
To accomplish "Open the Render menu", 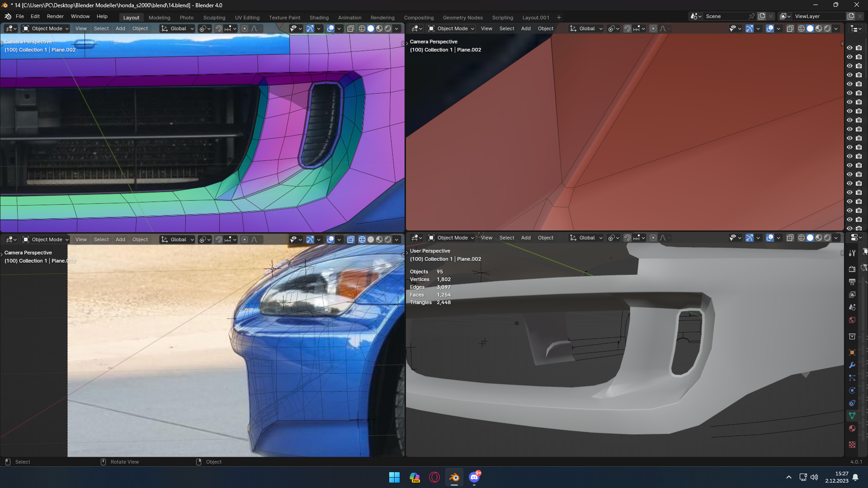I will (x=55, y=16).
